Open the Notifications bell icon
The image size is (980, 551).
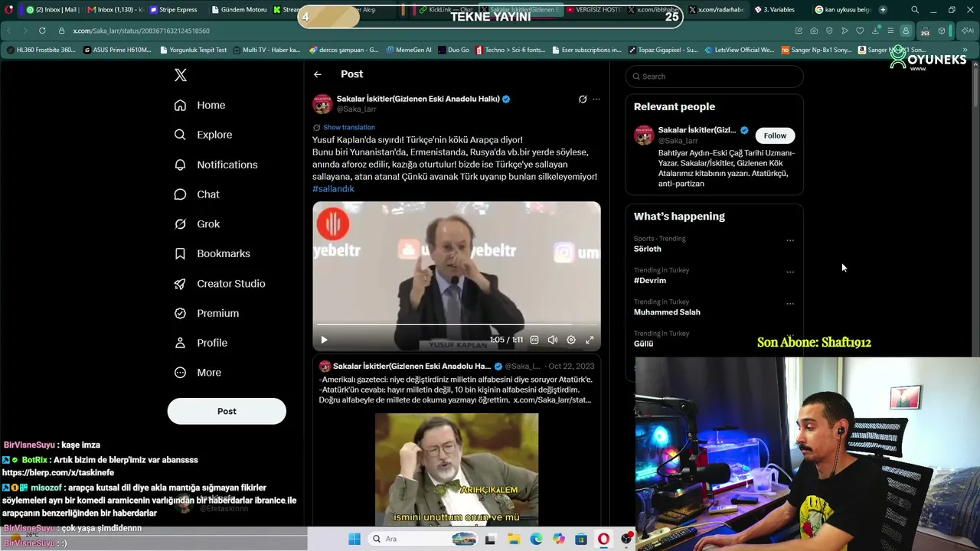(180, 165)
